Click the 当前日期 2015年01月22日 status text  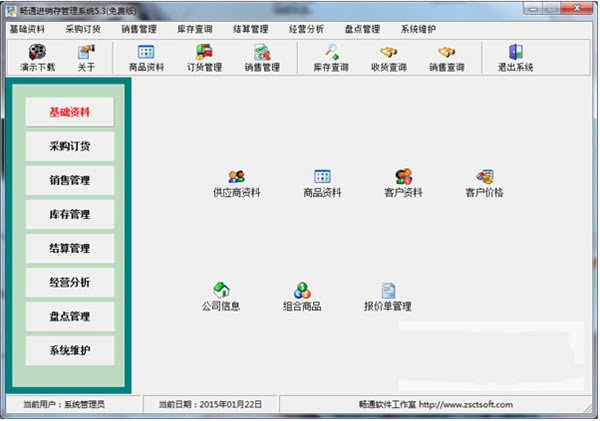tap(210, 405)
